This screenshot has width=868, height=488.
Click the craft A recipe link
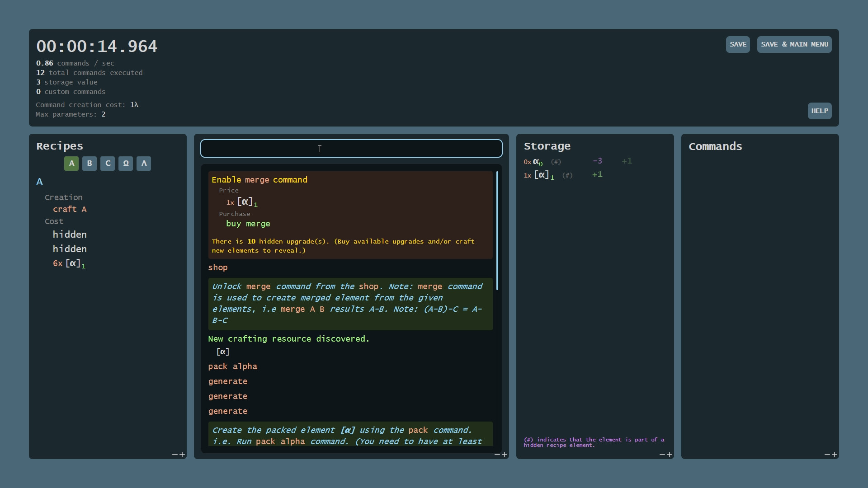coord(70,209)
